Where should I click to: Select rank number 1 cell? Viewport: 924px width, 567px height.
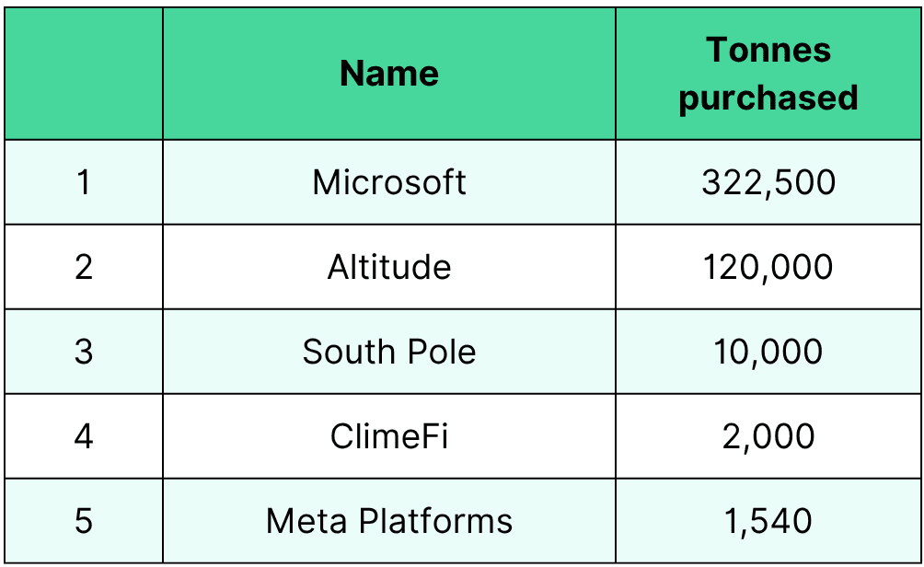point(84,182)
